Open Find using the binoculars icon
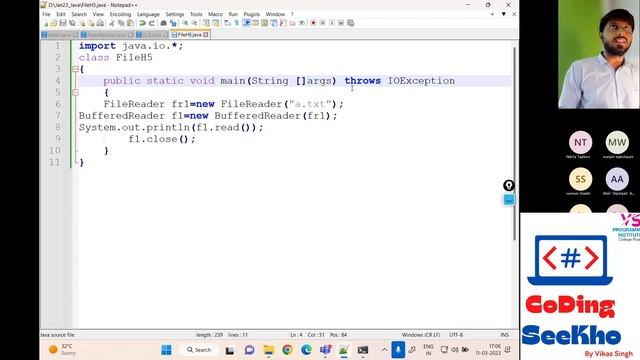The height and width of the screenshot is (360, 640). coord(163,23)
